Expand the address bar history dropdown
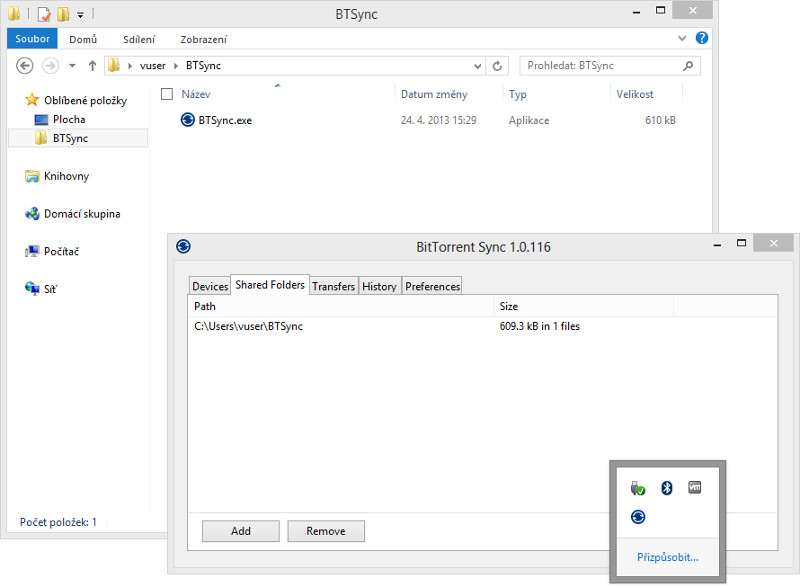This screenshot has width=800, height=587. [478, 66]
